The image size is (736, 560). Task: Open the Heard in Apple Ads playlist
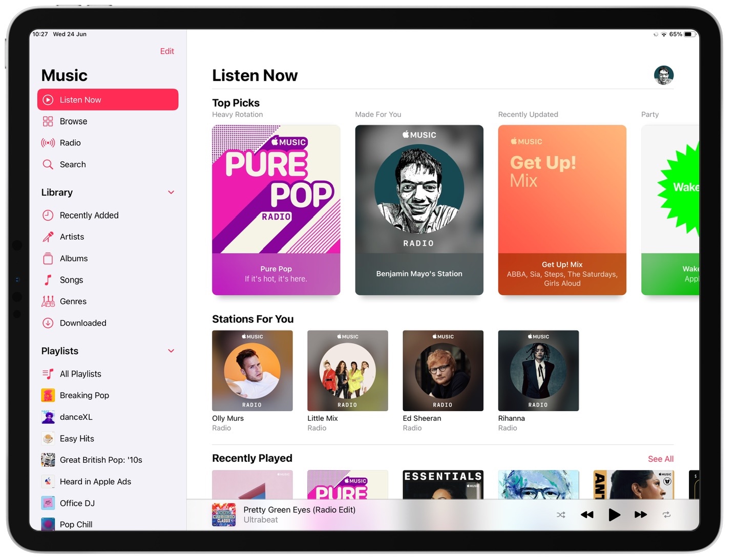tap(95, 481)
